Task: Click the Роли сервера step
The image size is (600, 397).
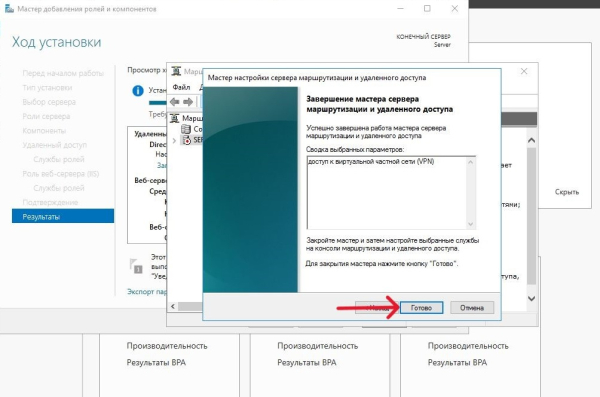Action: tap(46, 116)
